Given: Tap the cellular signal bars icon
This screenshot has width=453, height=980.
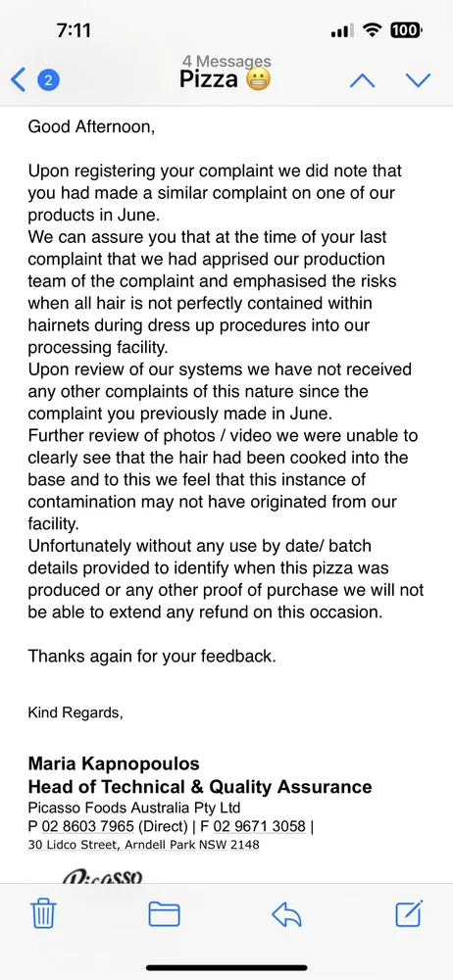Looking at the screenshot, I should coord(342,30).
